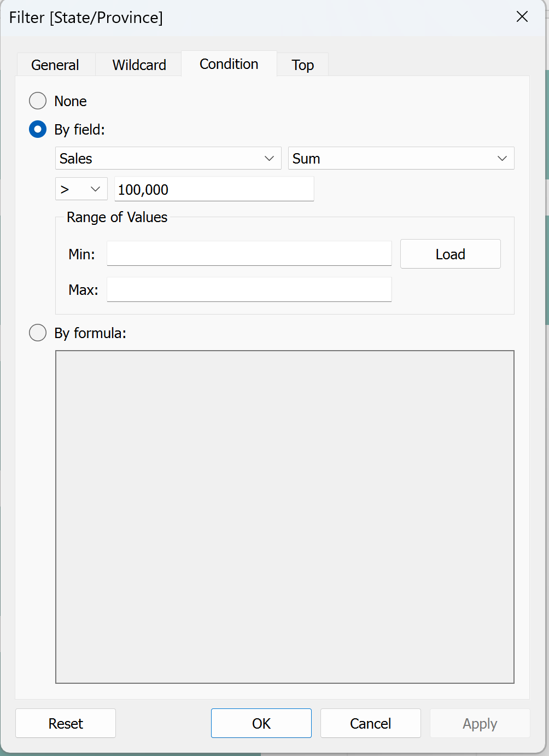Viewport: 549px width, 756px height.
Task: Click the Load button
Action: pos(451,254)
